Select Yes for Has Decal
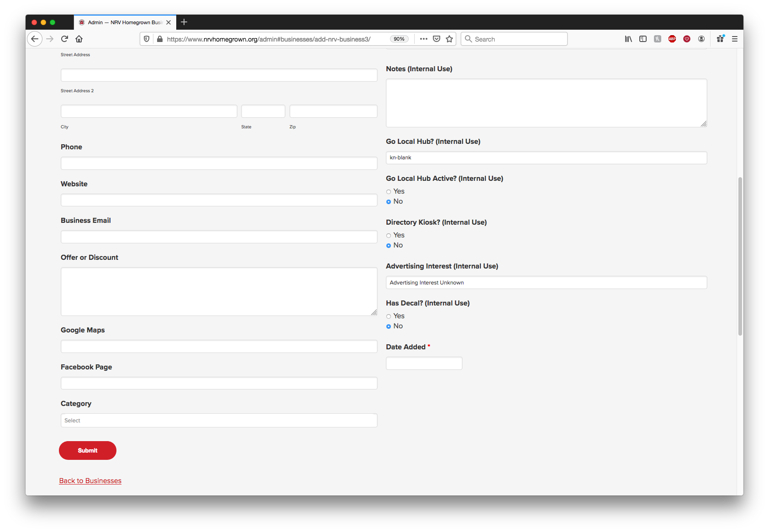 pyautogui.click(x=389, y=316)
